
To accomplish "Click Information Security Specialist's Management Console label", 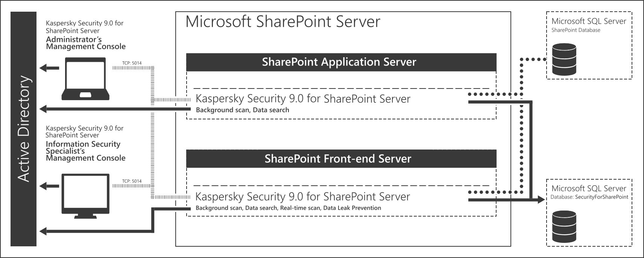I will click(x=85, y=151).
